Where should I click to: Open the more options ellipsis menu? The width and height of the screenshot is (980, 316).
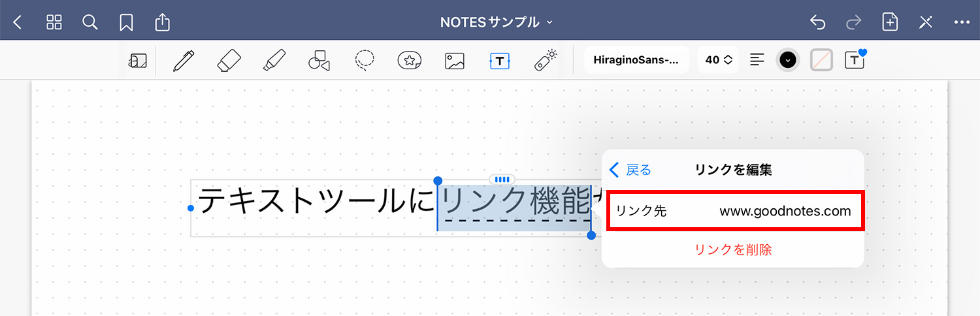962,22
